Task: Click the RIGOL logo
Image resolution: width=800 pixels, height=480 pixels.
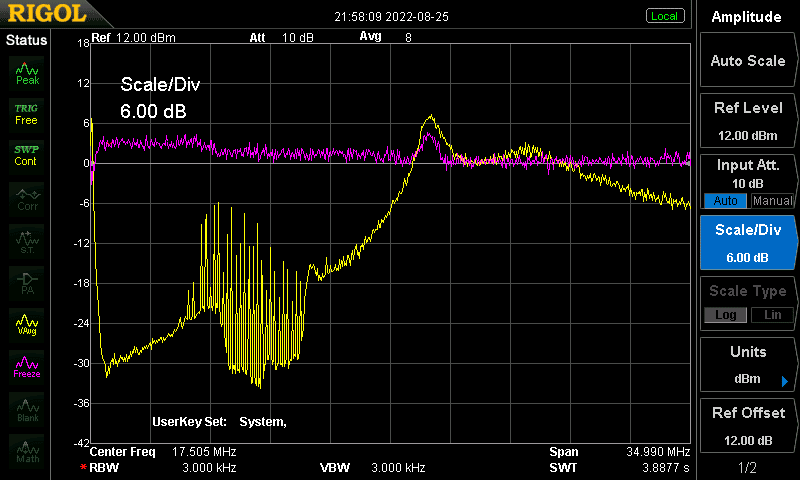Action: click(47, 13)
